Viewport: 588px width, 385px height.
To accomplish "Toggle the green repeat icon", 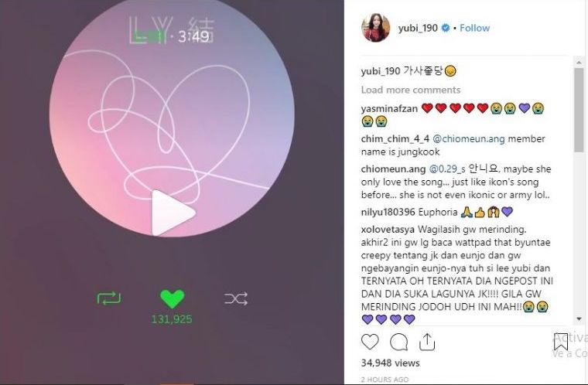I will tap(109, 298).
